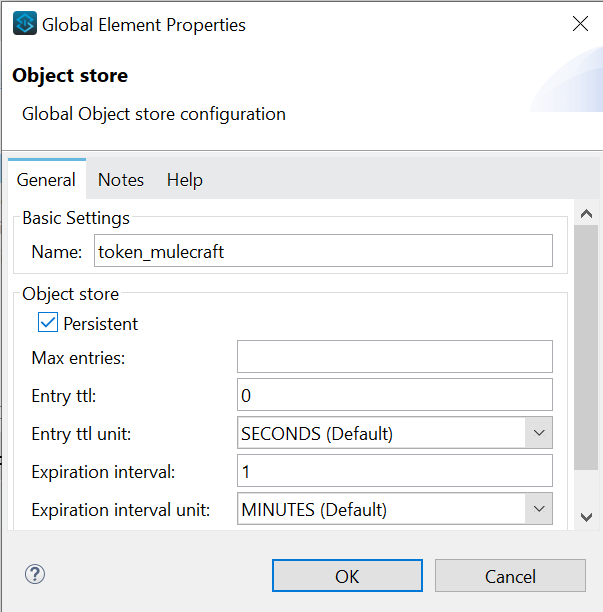Click the question mark help icon
603x612 pixels.
[x=35, y=574]
